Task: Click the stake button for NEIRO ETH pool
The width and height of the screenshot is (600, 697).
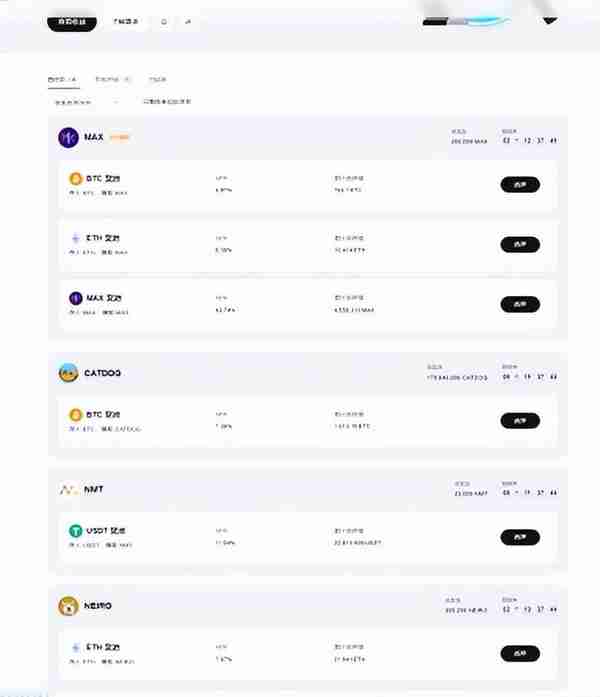Action: [x=520, y=653]
